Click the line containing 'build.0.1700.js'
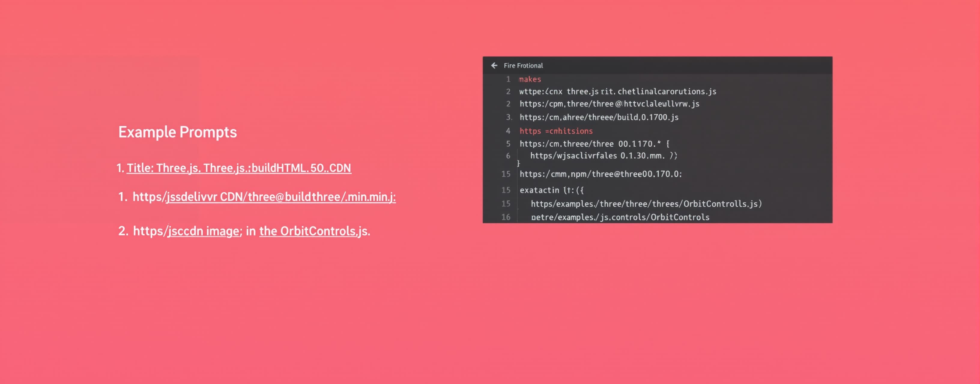 (x=599, y=117)
